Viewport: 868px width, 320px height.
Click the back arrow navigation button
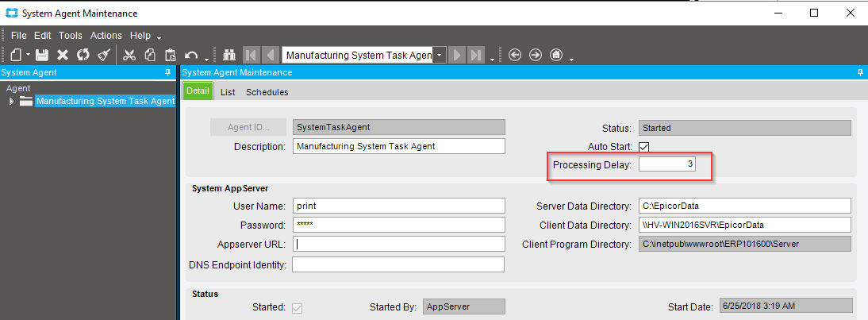(515, 55)
